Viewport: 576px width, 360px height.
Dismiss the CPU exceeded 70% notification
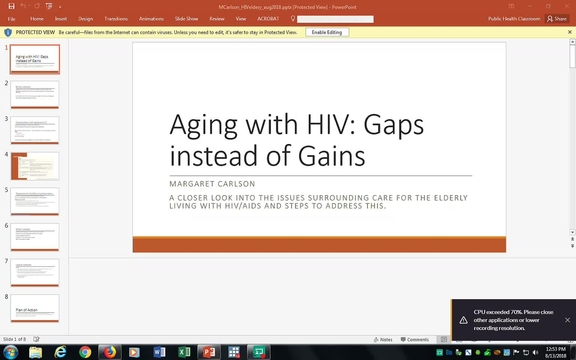click(567, 320)
